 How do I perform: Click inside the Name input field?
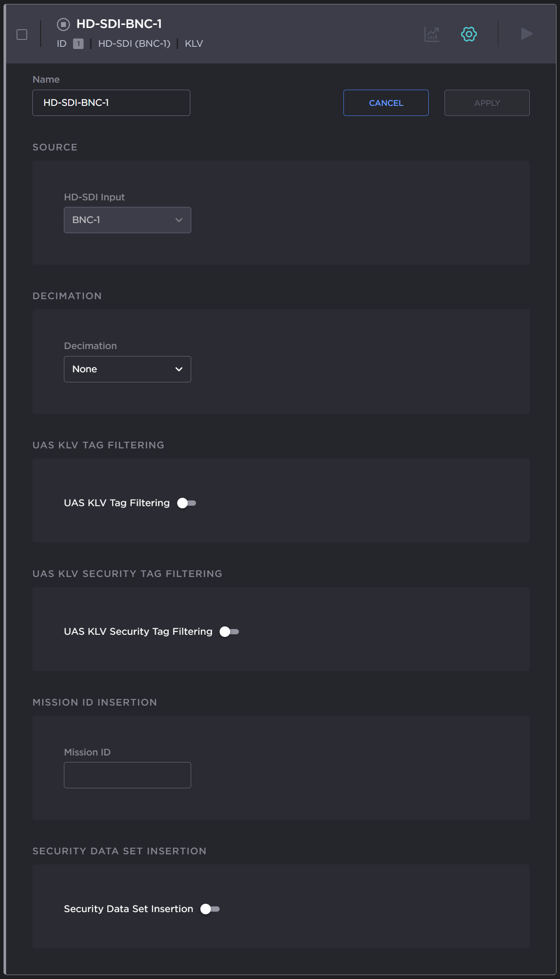pos(111,103)
